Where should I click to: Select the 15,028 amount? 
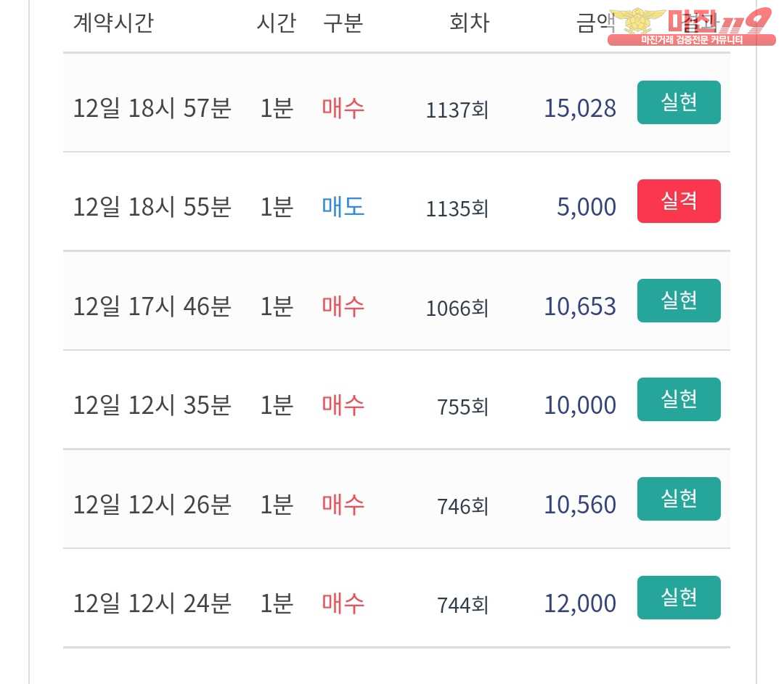click(x=579, y=109)
